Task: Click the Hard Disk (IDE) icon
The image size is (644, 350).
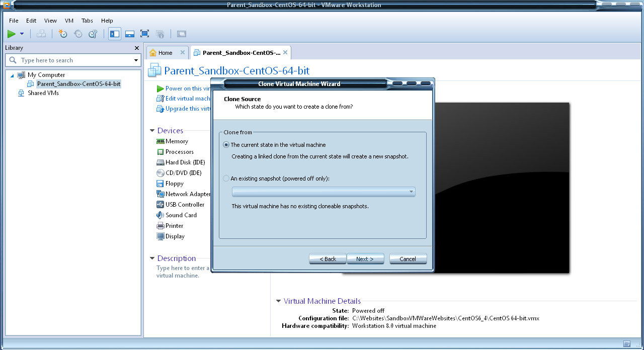Action: point(160,162)
